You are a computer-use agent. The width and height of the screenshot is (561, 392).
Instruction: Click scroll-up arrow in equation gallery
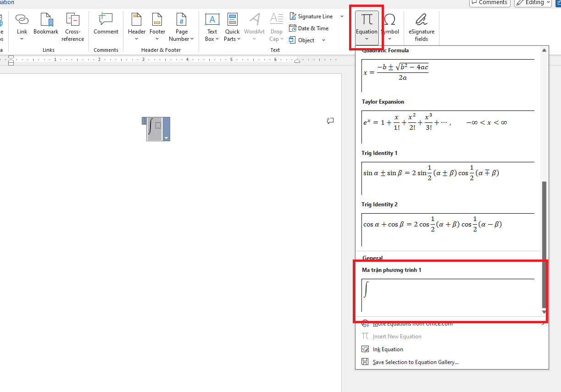[x=544, y=50]
